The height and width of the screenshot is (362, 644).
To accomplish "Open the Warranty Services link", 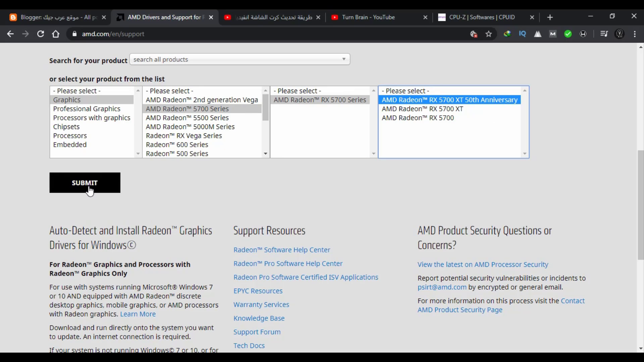I will [261, 305].
